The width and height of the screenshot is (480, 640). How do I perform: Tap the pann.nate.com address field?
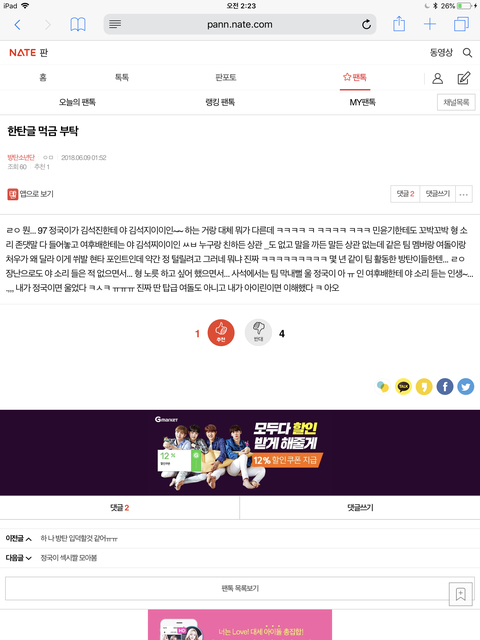pos(240,24)
